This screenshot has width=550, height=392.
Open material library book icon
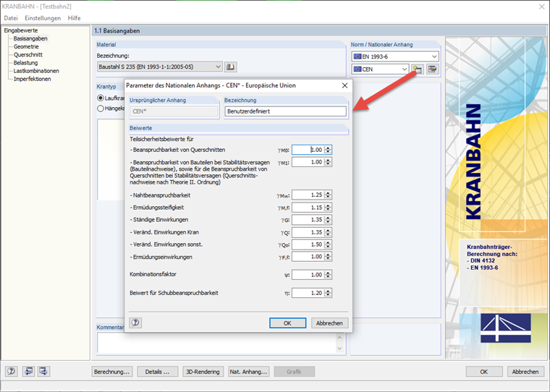click(x=230, y=67)
